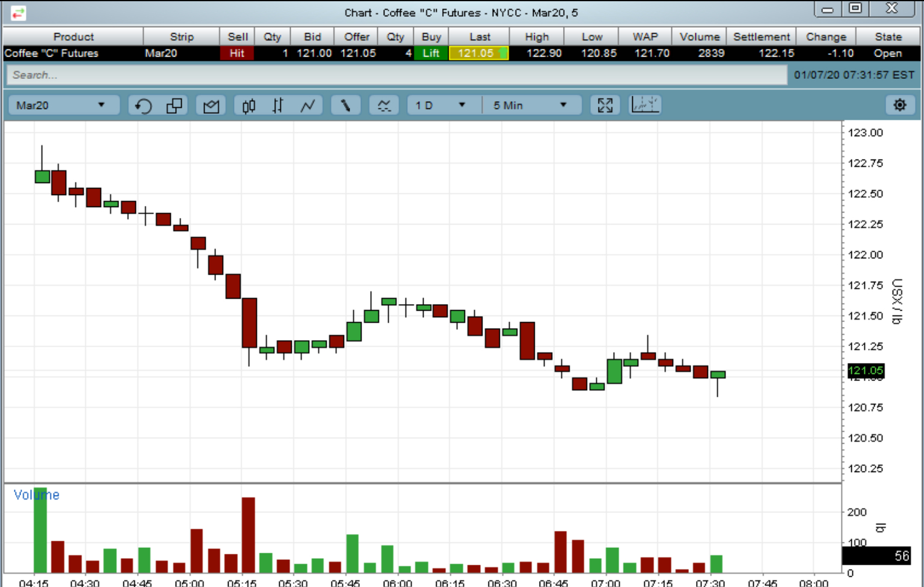Click the Change value -1.10
The height and width of the screenshot is (587, 924).
pyautogui.click(x=840, y=53)
